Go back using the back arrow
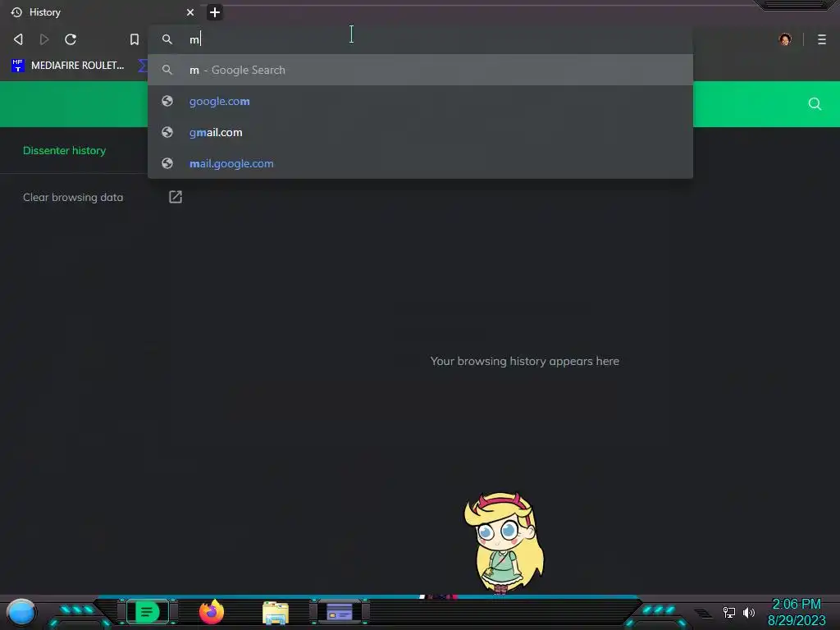Screen dimensions: 840x630 [x=18, y=39]
